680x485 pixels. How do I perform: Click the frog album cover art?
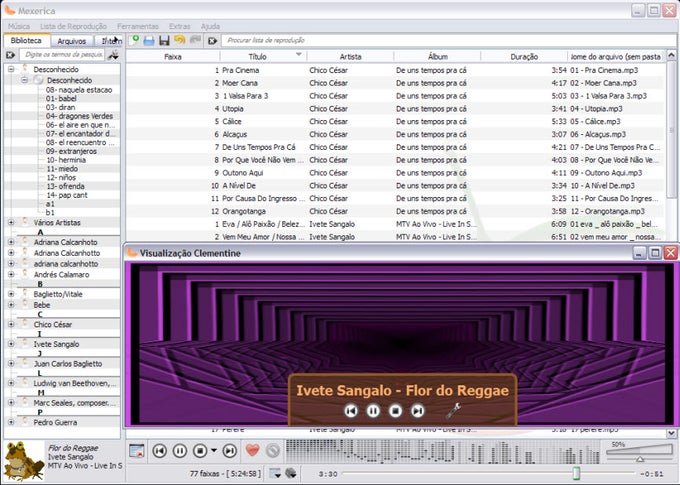(x=24, y=461)
